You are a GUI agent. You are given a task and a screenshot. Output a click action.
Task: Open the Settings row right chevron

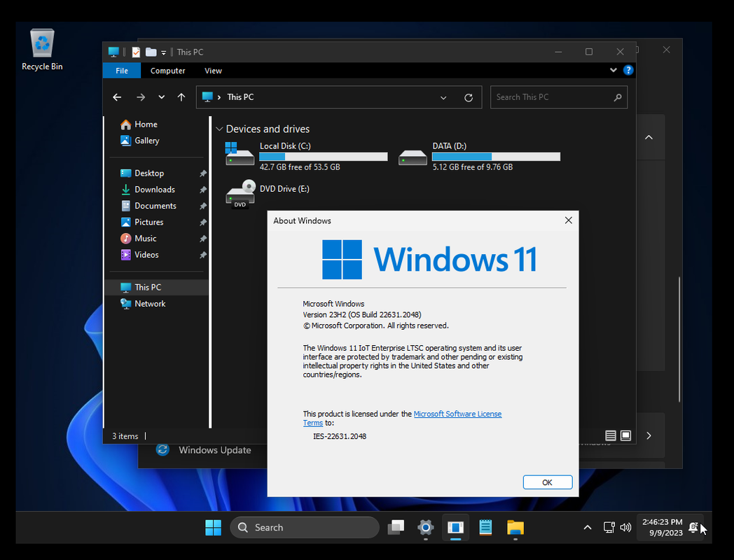(649, 435)
